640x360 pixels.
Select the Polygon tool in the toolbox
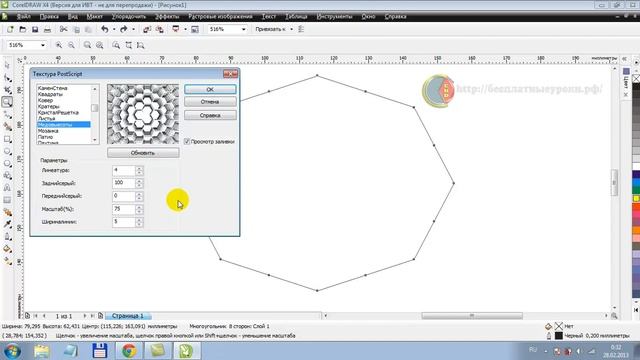pyautogui.click(x=7, y=164)
